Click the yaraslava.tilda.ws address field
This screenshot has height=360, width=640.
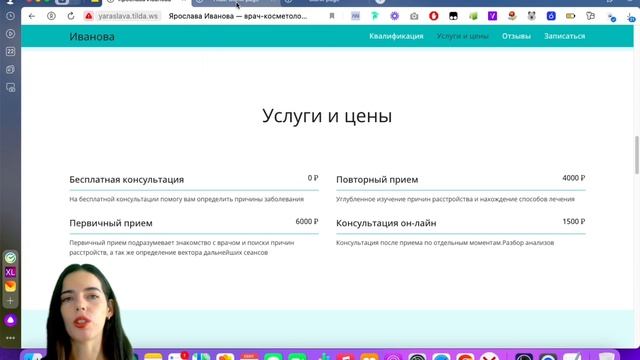(x=128, y=16)
